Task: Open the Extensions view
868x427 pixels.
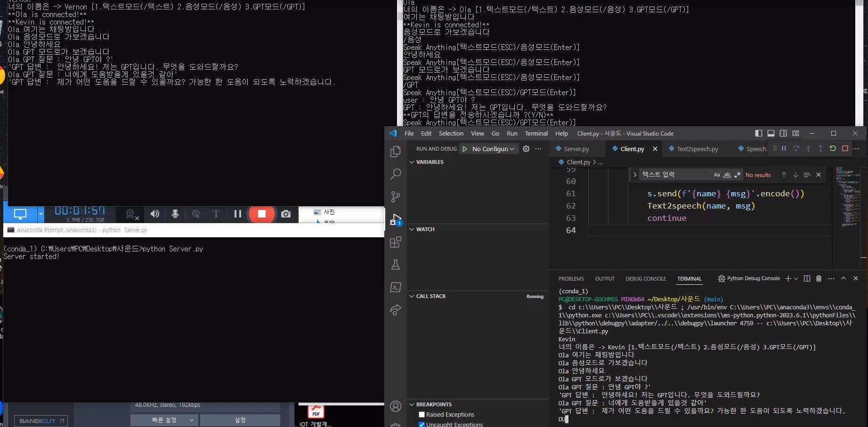Action: click(x=395, y=242)
